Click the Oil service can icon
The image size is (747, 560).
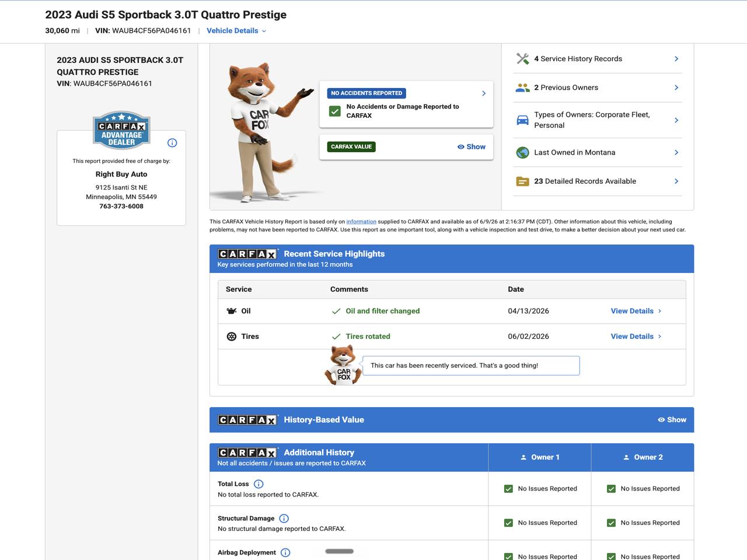[232, 311]
